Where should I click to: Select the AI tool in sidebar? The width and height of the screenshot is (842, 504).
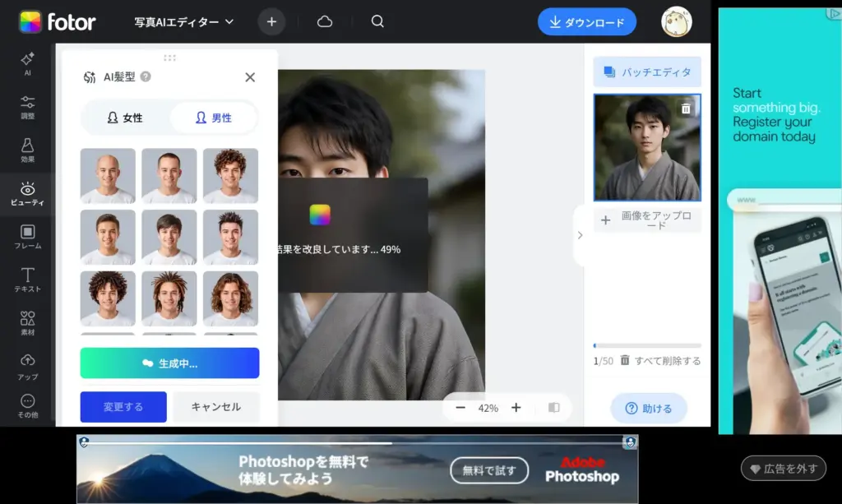click(27, 64)
